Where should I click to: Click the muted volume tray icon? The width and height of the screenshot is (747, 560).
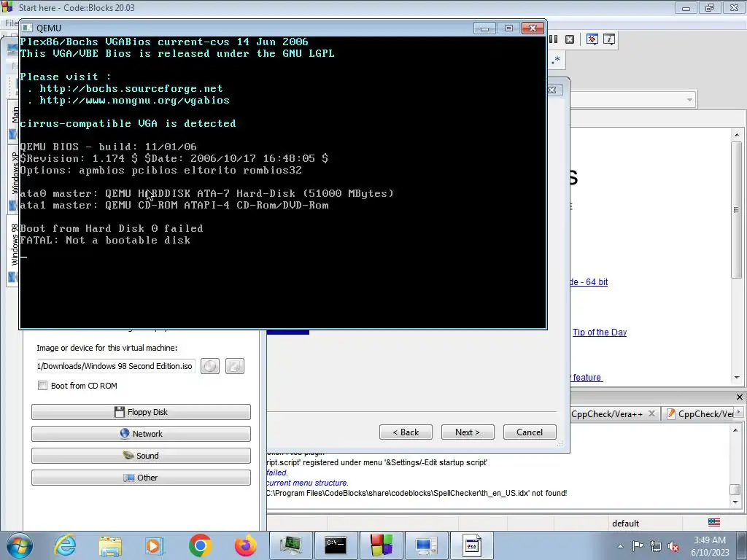673,546
